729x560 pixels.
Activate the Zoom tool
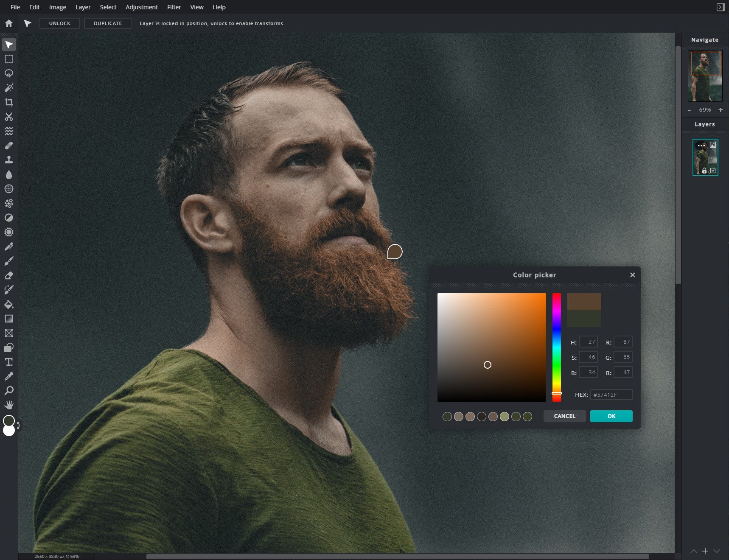[x=9, y=390]
